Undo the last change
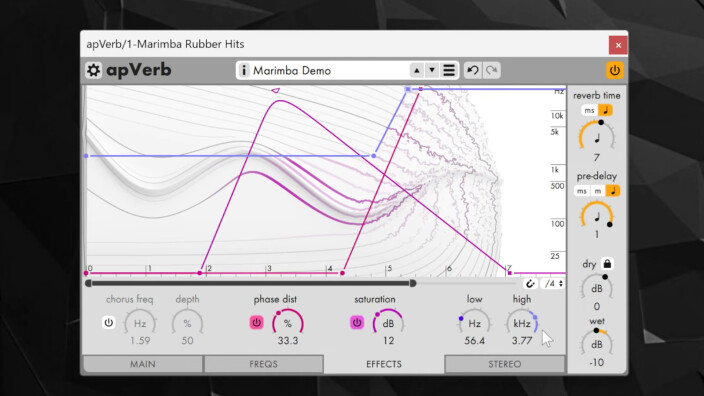Viewport: 704px width, 396px height. (x=472, y=70)
